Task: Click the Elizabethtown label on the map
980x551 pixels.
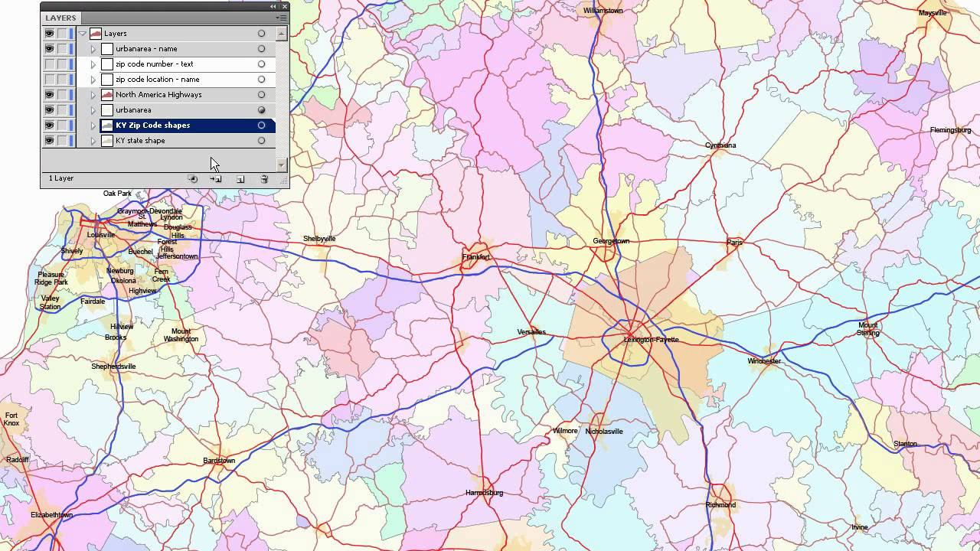Action: tap(51, 515)
